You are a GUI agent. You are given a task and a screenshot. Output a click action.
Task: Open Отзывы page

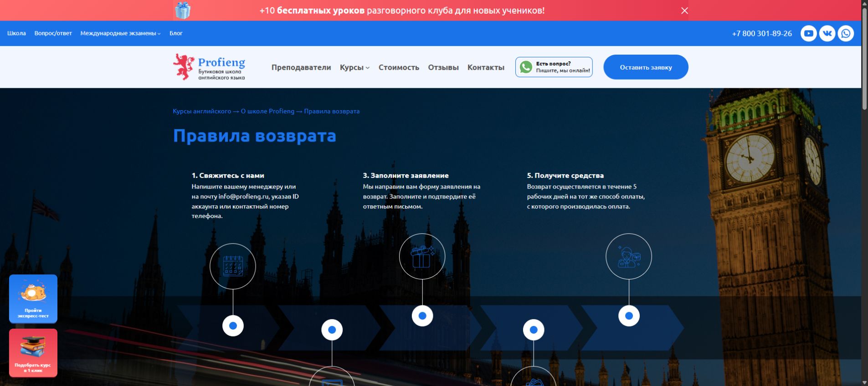[x=443, y=67]
